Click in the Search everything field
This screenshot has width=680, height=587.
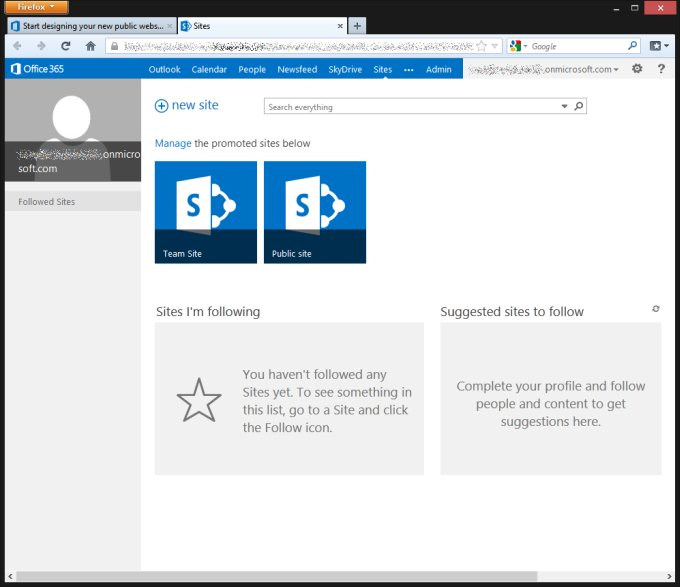click(410, 106)
